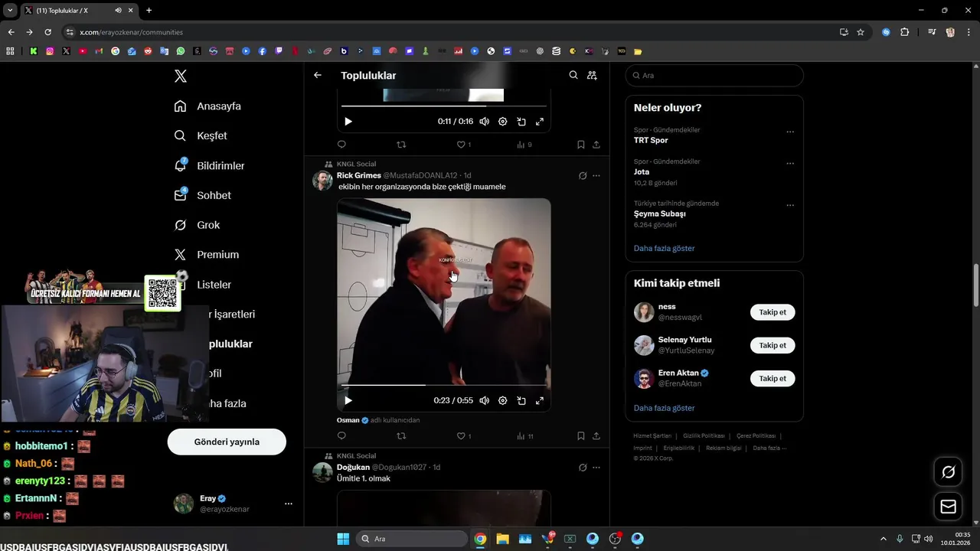Open floating messages envelope button

tap(948, 507)
